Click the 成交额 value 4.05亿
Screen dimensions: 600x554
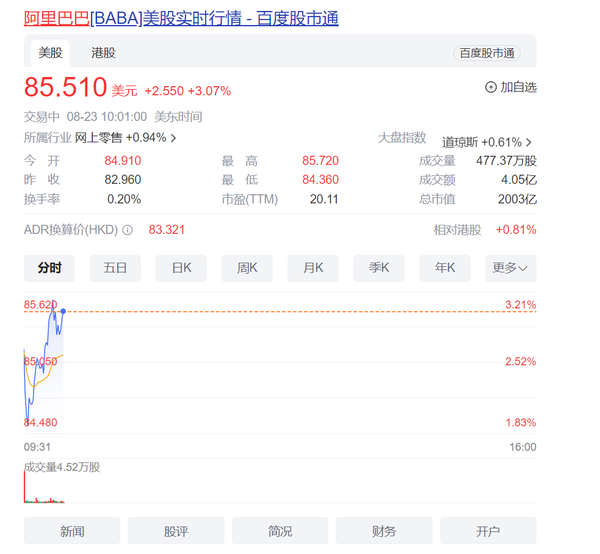pos(519,179)
